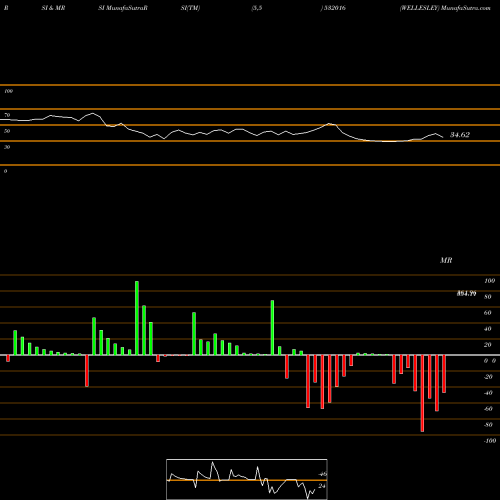Select the longest red MR histogram bar
This screenshot has width=500, height=500.
click(x=423, y=393)
